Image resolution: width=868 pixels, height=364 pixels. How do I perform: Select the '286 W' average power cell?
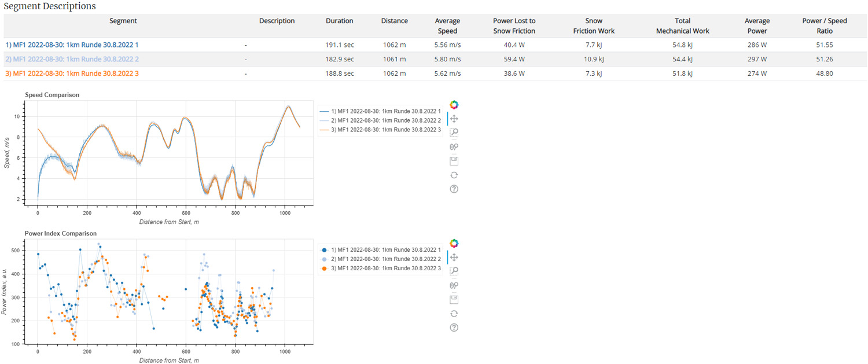(757, 45)
